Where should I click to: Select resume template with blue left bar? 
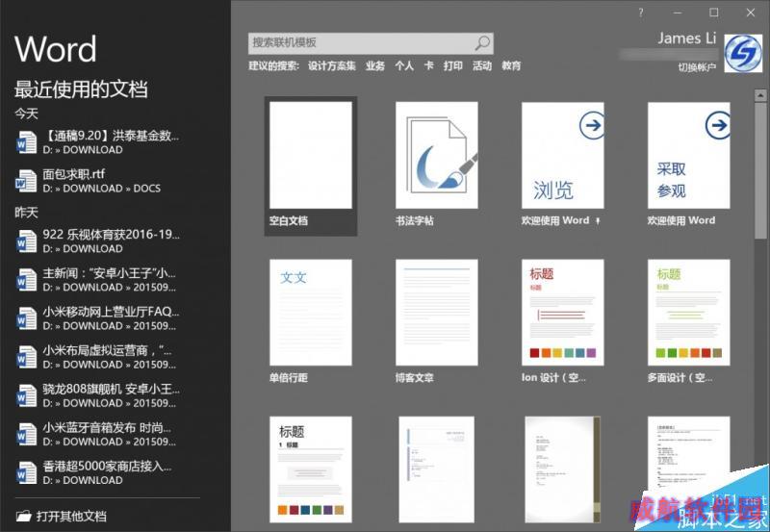coord(437,469)
